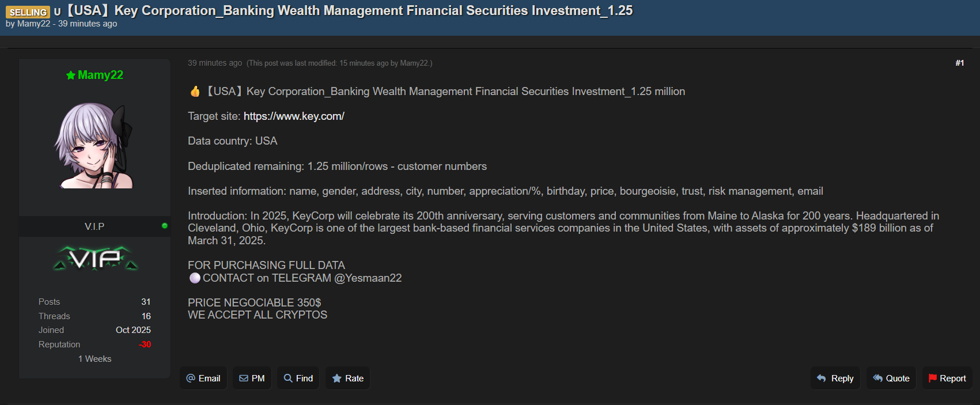
Task: Reply to this post
Action: [x=835, y=378]
